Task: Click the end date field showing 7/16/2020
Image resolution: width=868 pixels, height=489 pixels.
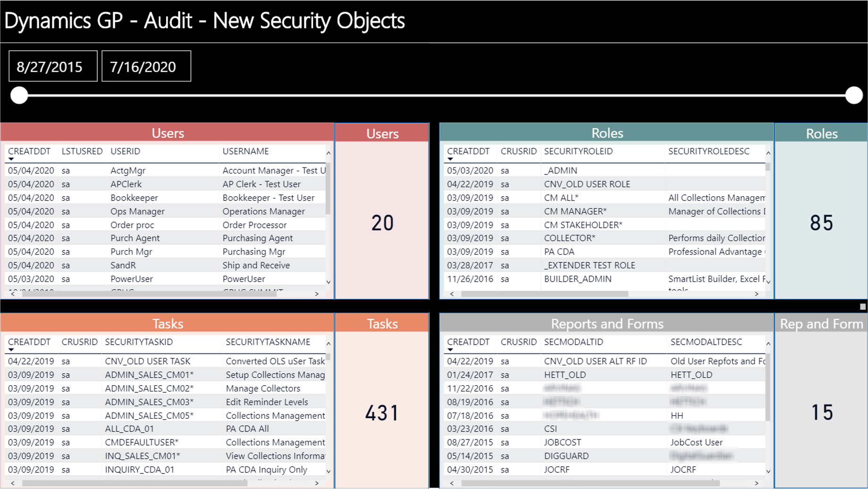Action: tap(146, 66)
